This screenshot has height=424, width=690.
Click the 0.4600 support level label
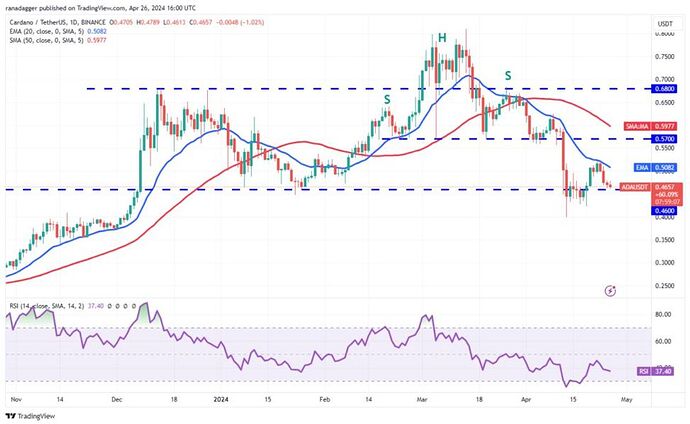665,211
